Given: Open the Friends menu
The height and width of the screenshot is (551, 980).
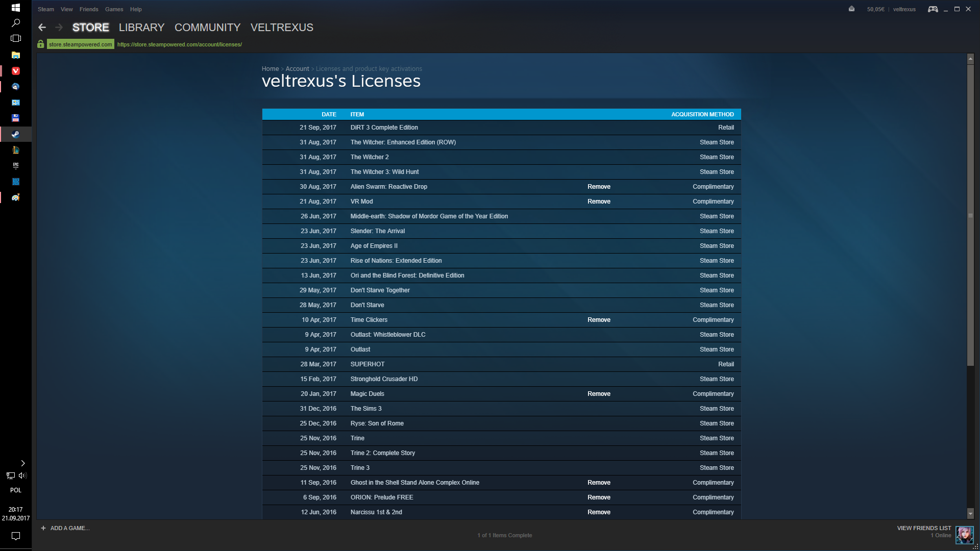Looking at the screenshot, I should pos(89,9).
